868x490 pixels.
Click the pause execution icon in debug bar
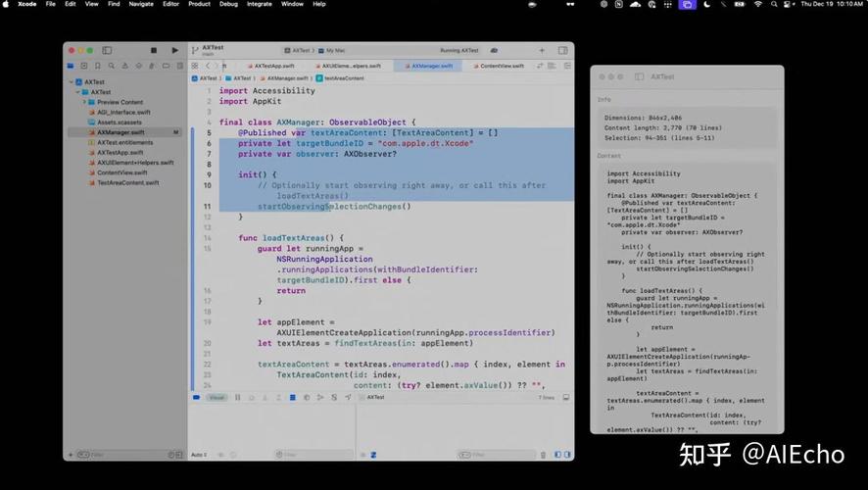(x=237, y=397)
